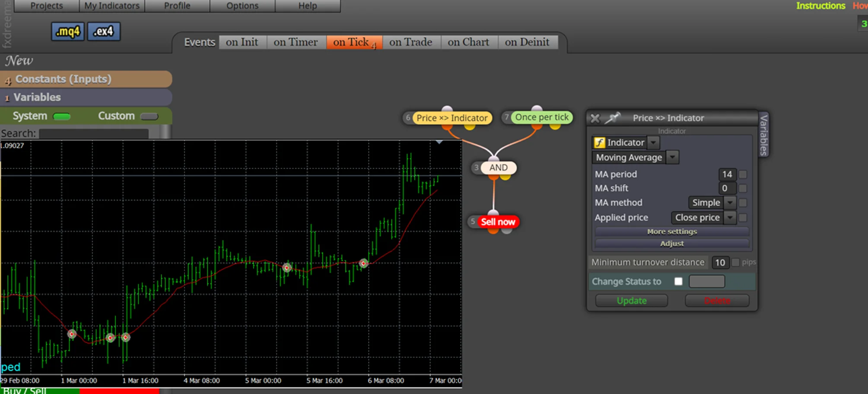This screenshot has height=394, width=868.
Task: Switch to the on Timer event tab
Action: (296, 42)
